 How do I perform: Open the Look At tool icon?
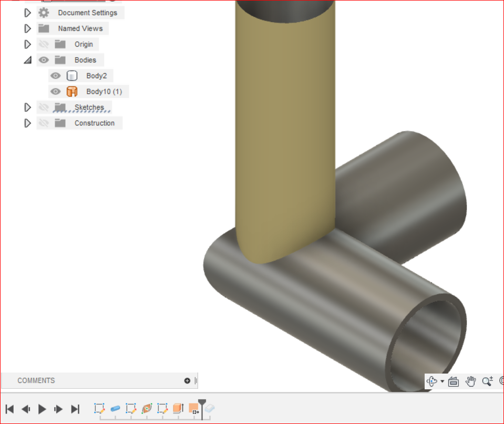453,381
